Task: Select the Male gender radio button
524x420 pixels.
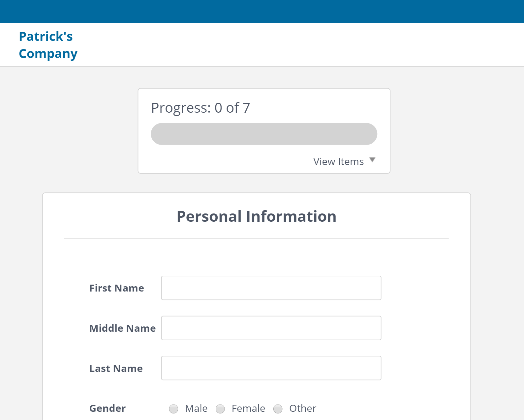Action: pos(173,409)
